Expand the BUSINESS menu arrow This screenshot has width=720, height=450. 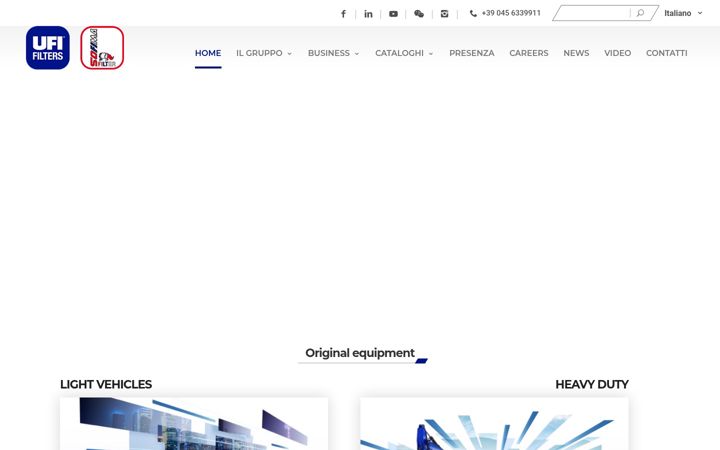(357, 54)
